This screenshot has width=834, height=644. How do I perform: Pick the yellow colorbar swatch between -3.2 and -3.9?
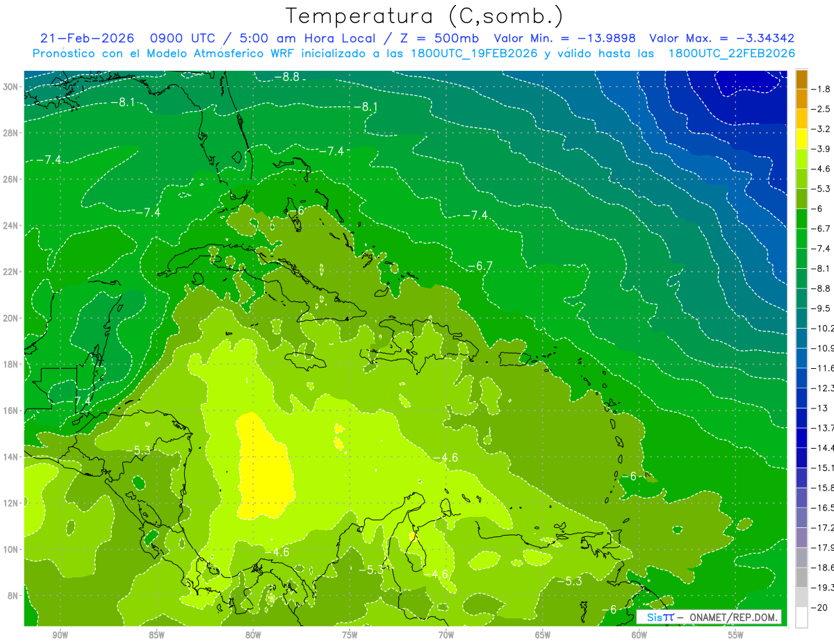(801, 139)
